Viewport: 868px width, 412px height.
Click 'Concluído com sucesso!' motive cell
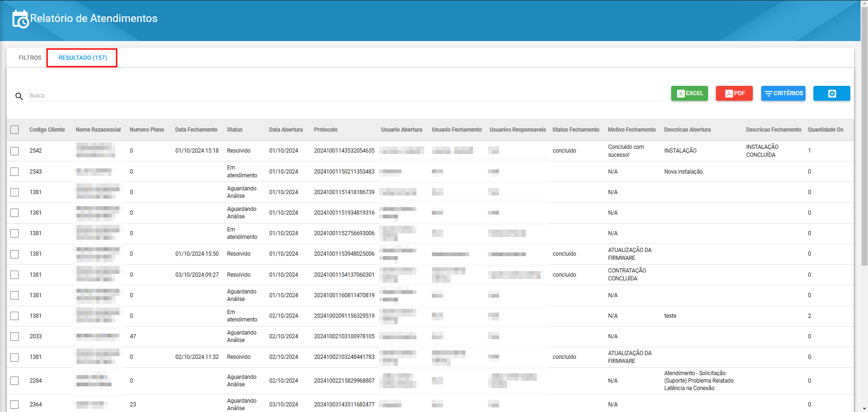(626, 151)
